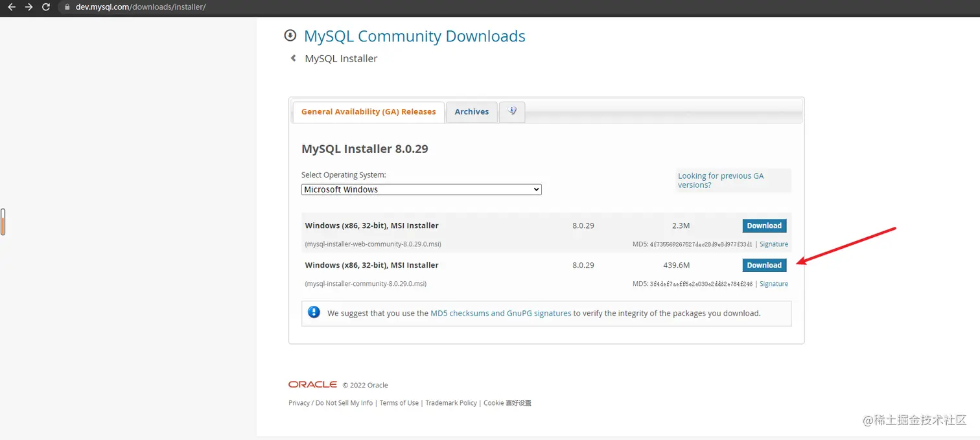Reload the page with refresh icon
Image resolution: width=980 pixels, height=440 pixels.
point(45,7)
